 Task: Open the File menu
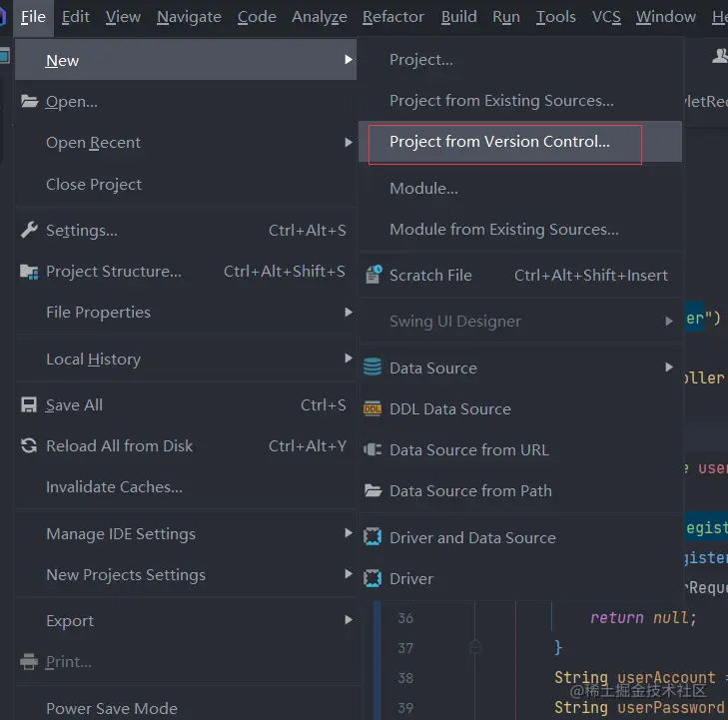coord(33,17)
